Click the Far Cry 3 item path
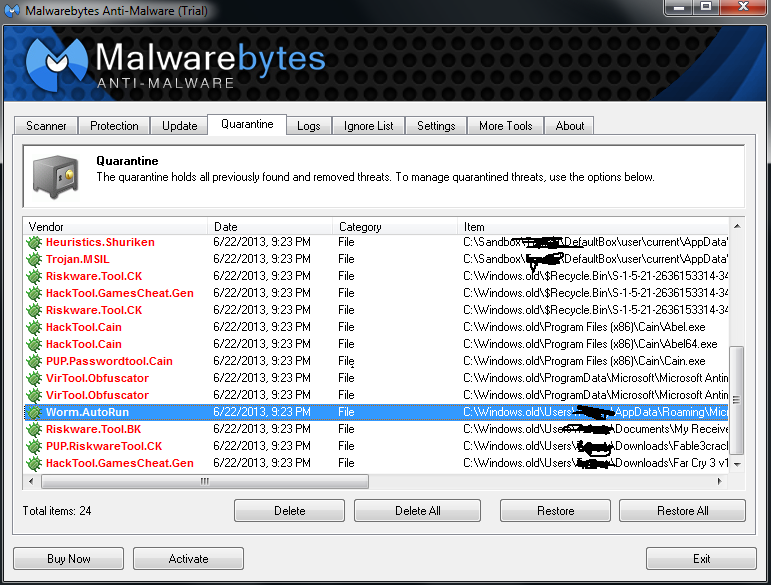The width and height of the screenshot is (771, 585). 595,463
